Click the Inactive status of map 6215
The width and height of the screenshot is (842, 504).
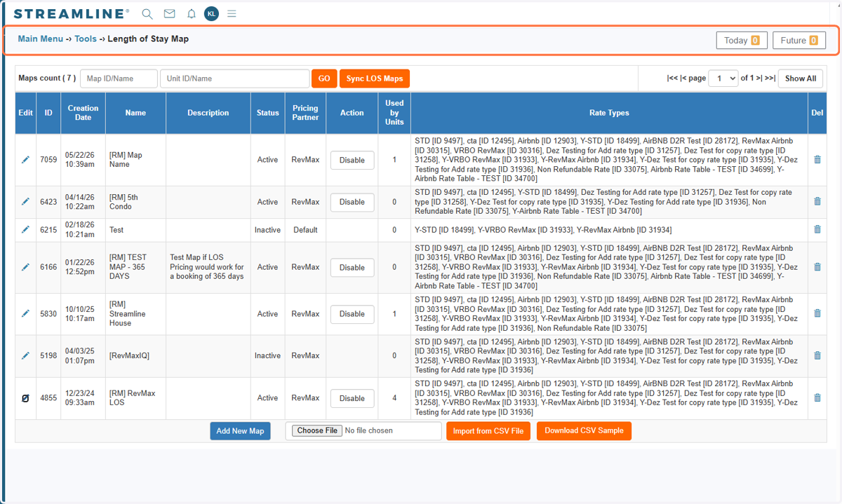(x=267, y=230)
